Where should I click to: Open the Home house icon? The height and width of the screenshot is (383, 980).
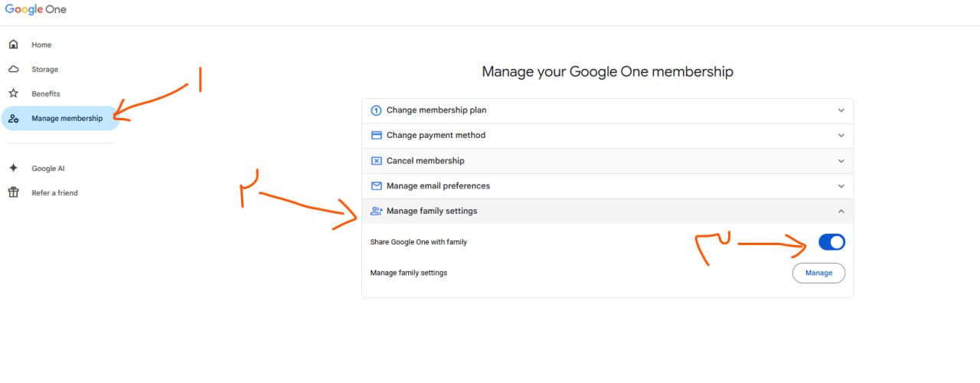pyautogui.click(x=13, y=44)
